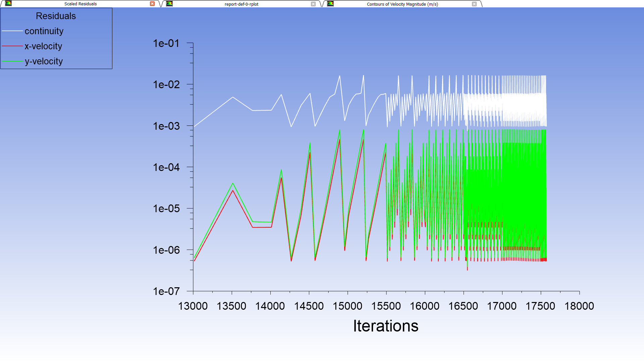Viewport: 644px width, 362px height.
Task: Click the 15500 x-axis label
Action: pyautogui.click(x=386, y=306)
